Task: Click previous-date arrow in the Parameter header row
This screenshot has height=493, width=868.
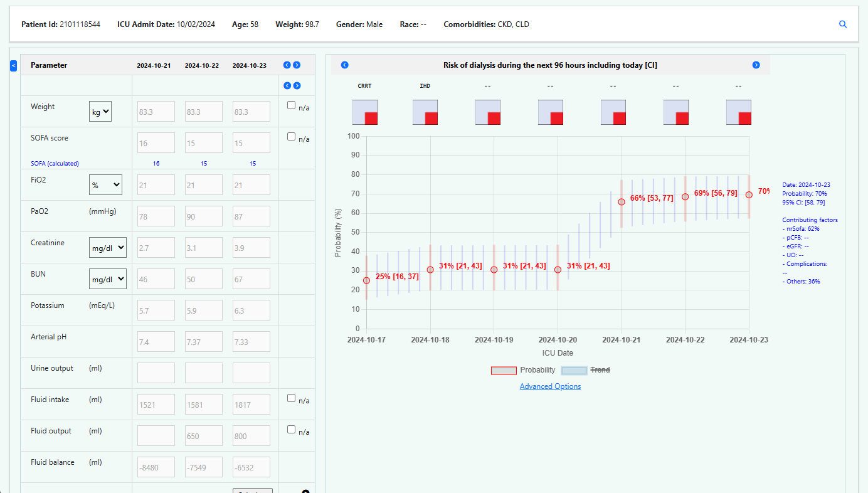Action: pyautogui.click(x=287, y=65)
